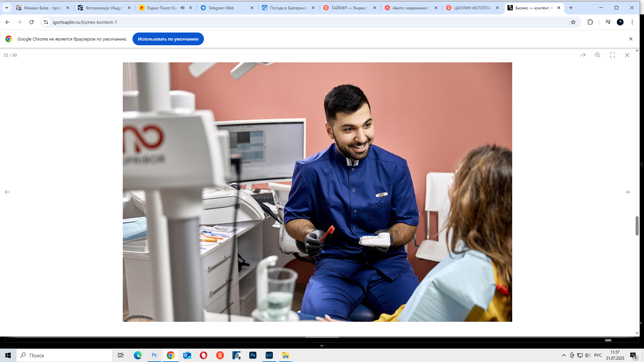
Task: Close the gallery lightbox viewer
Action: (x=627, y=55)
